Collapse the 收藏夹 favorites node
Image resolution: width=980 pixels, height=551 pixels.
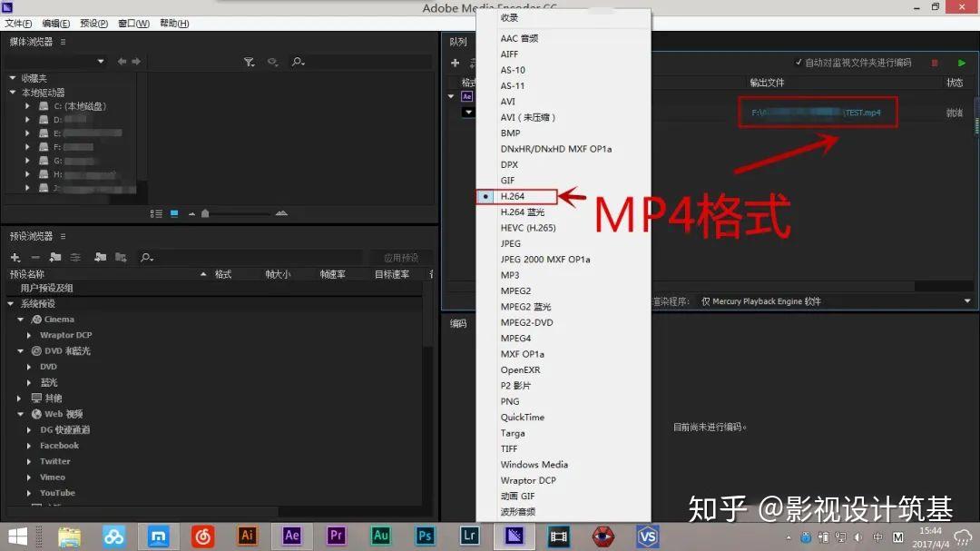tap(13, 78)
